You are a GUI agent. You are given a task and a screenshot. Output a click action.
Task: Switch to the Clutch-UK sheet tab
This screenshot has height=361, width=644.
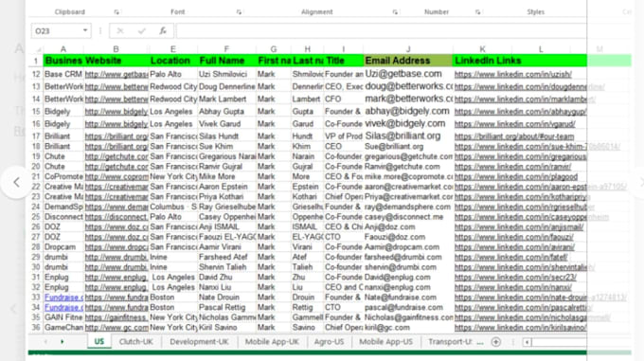(x=136, y=342)
